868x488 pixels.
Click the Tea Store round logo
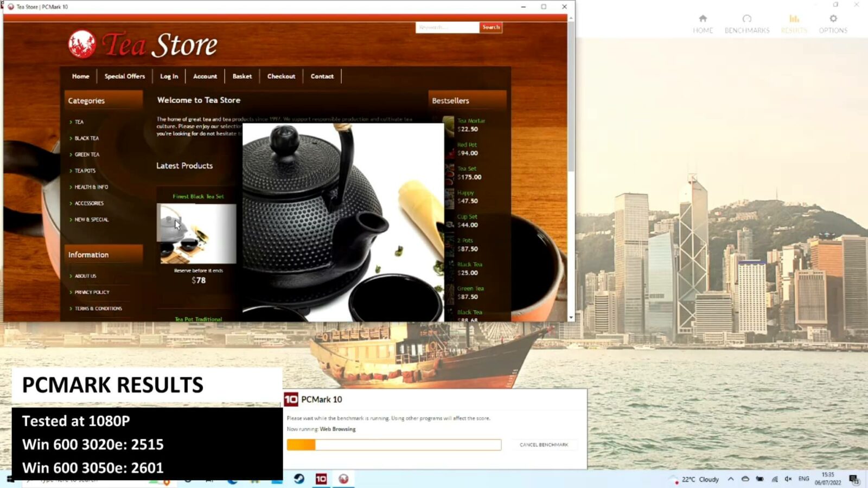[82, 44]
